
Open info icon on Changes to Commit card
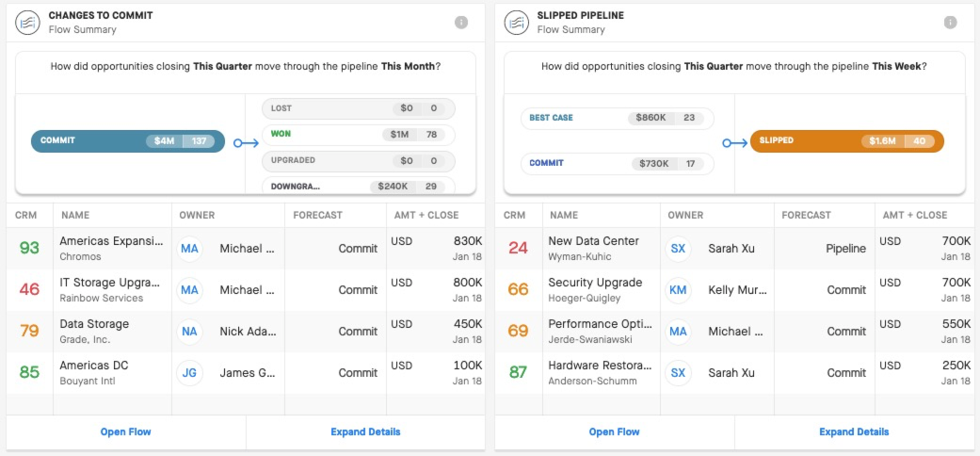[461, 23]
